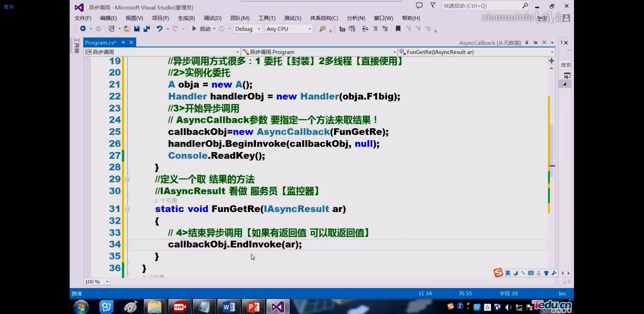Open the 100 % zoom dropdown
The height and width of the screenshot is (314, 644).
click(97, 282)
